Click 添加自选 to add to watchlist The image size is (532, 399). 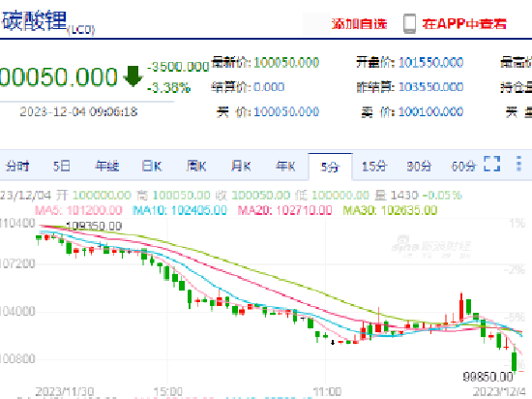[x=359, y=24]
